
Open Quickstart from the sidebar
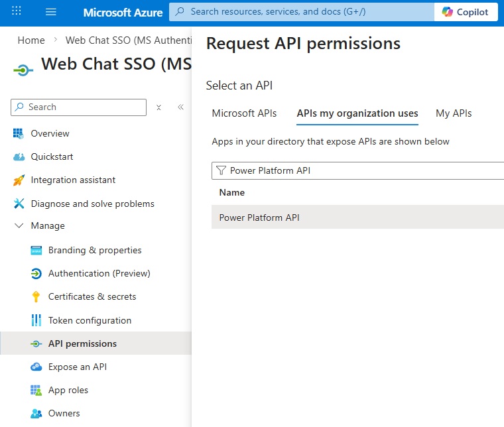[x=52, y=156]
